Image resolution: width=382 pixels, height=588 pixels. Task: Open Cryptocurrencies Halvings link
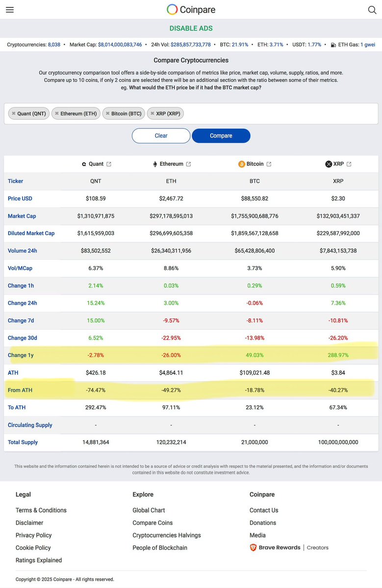[167, 535]
